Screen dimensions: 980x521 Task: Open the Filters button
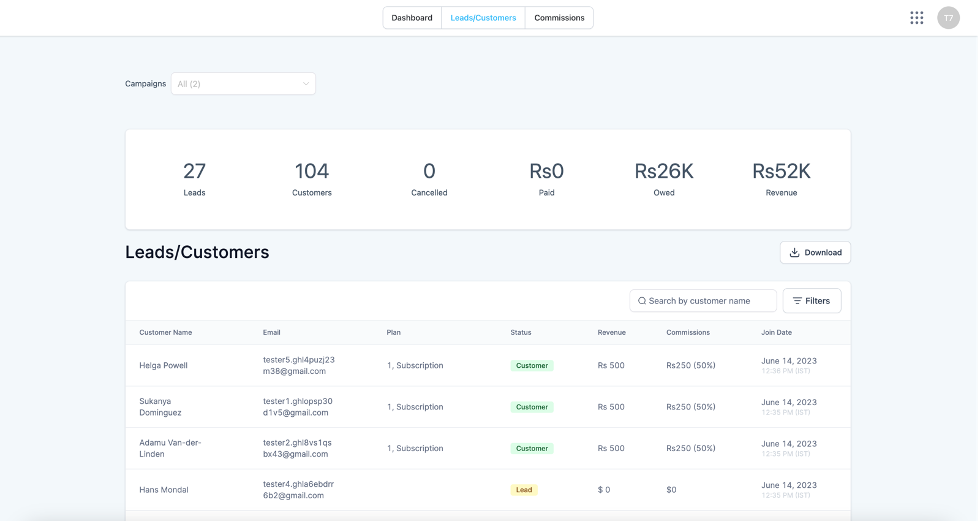[x=812, y=301]
